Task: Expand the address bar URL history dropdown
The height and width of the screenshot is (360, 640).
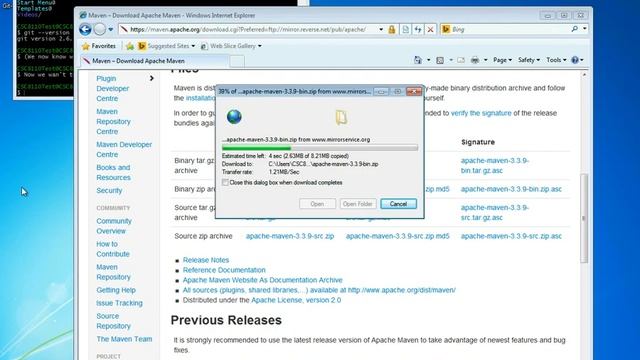Action: tap(381, 29)
